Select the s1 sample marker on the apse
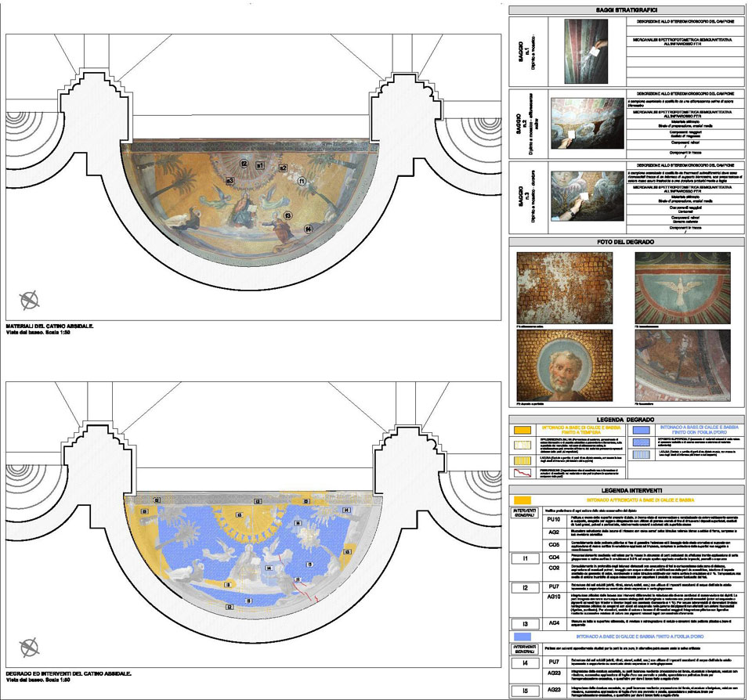Image resolution: width=752 pixels, height=700 pixels. [259, 165]
